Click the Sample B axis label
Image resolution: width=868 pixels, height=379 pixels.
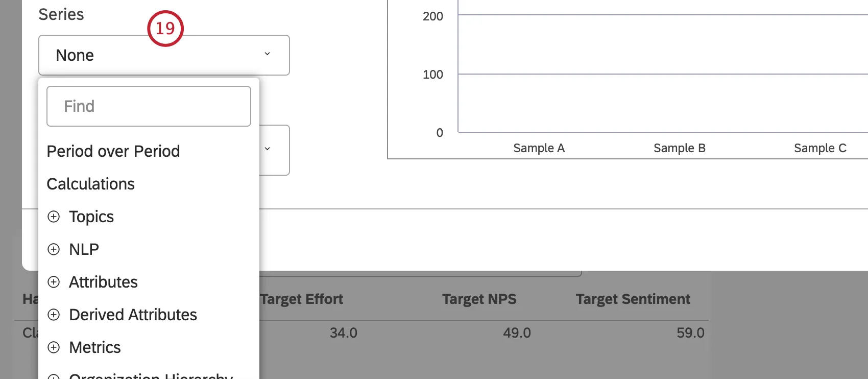pyautogui.click(x=679, y=148)
